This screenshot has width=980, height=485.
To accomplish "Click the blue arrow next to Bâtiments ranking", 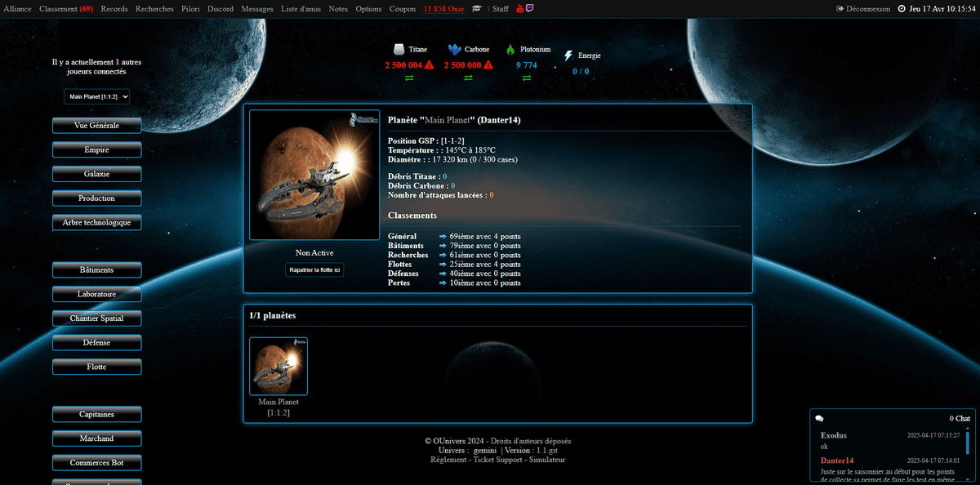I will pos(443,246).
